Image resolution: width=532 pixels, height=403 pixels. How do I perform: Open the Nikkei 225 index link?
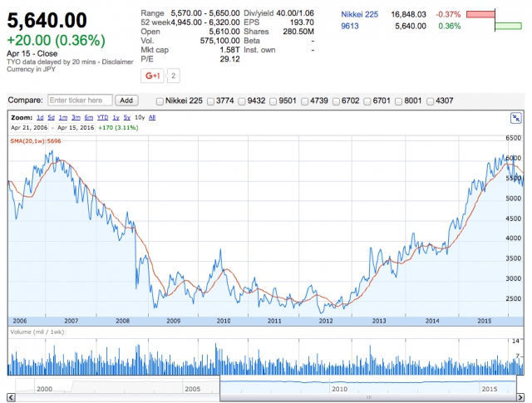point(359,15)
